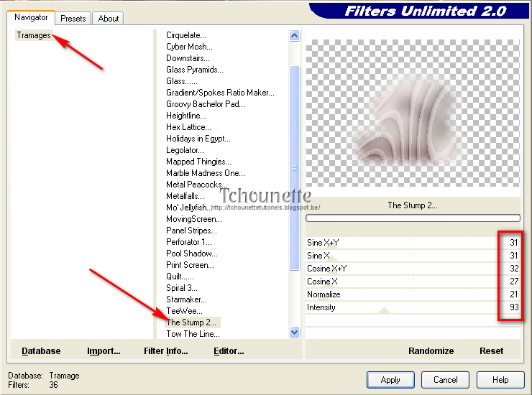Randomize the filter settings
This screenshot has width=532, height=395.
[431, 351]
